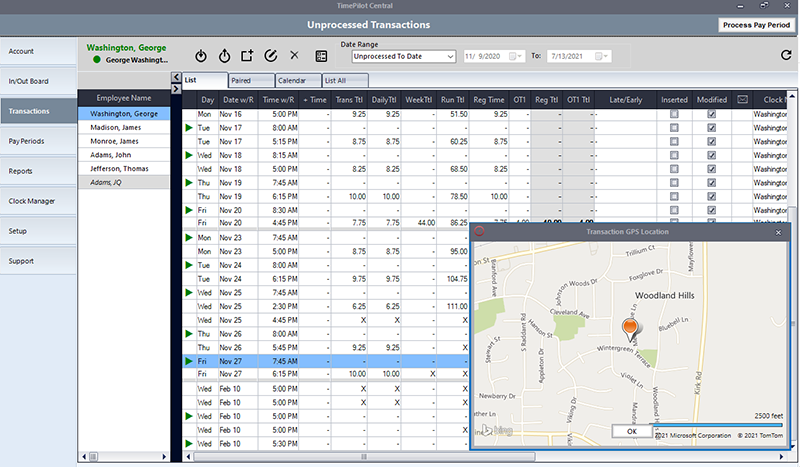Select Madison, James in employee list
Screen dimensions: 800x467
116,128
